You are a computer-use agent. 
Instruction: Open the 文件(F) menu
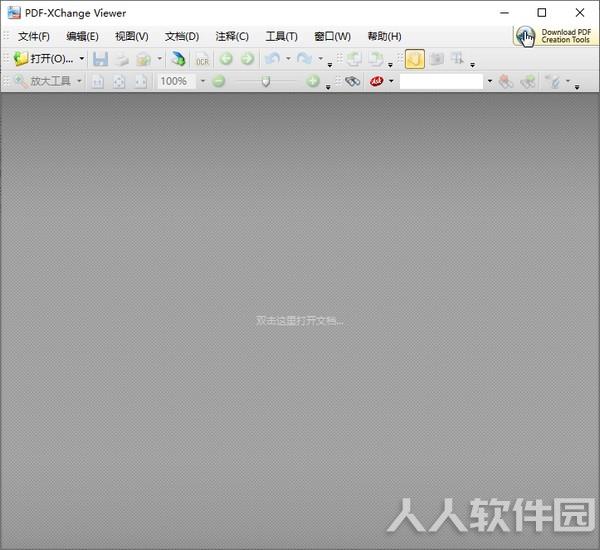pos(34,37)
